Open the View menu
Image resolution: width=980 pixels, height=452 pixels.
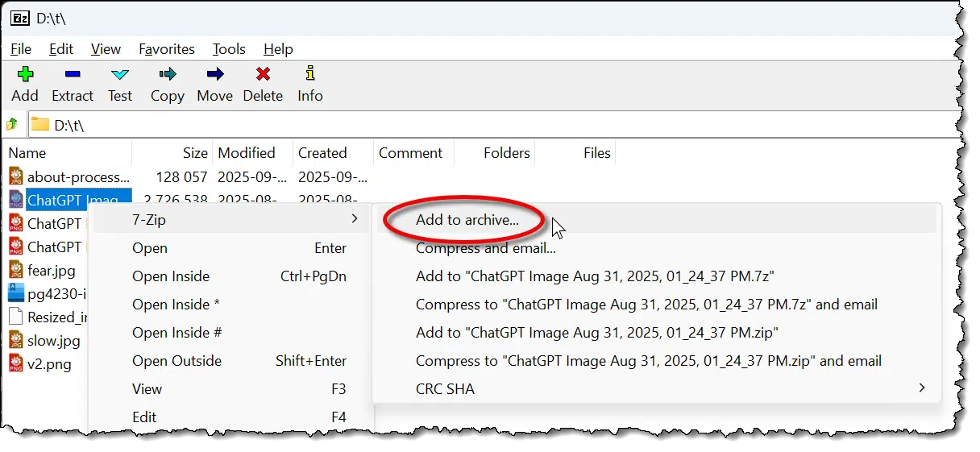point(106,49)
